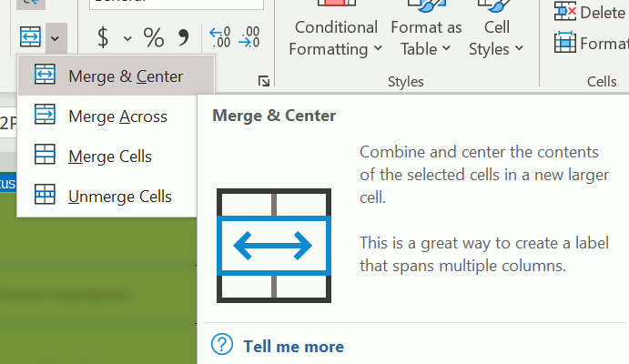Open the Conditional Formatting dropdown
This screenshot has height=364, width=629.
[x=336, y=37]
